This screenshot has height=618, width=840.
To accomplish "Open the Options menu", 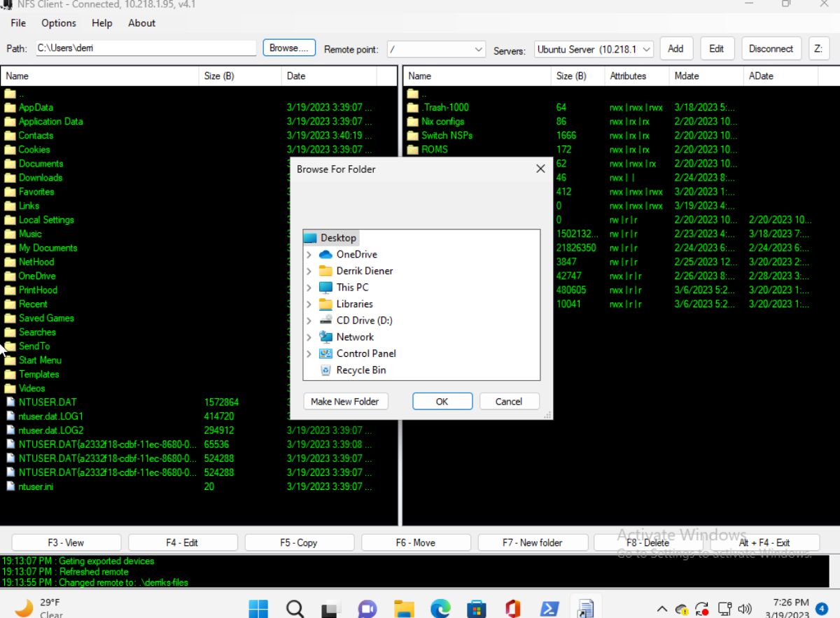I will tap(59, 23).
